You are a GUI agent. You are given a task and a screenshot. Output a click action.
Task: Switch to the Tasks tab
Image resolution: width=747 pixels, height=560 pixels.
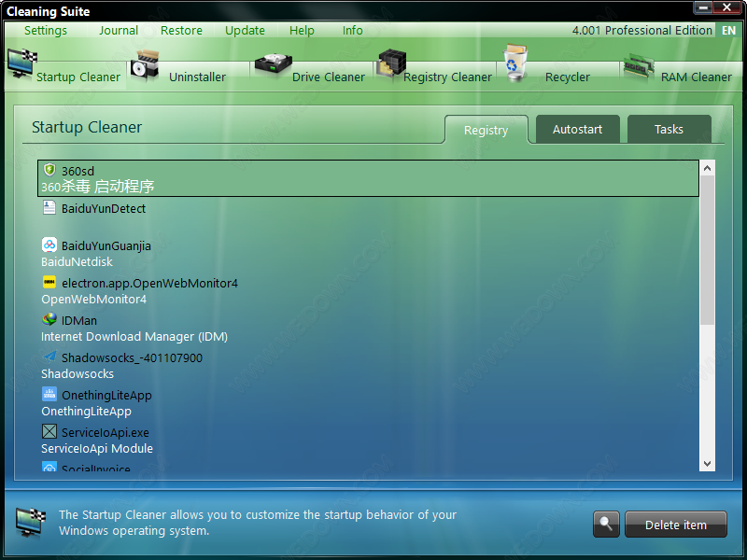pyautogui.click(x=669, y=130)
